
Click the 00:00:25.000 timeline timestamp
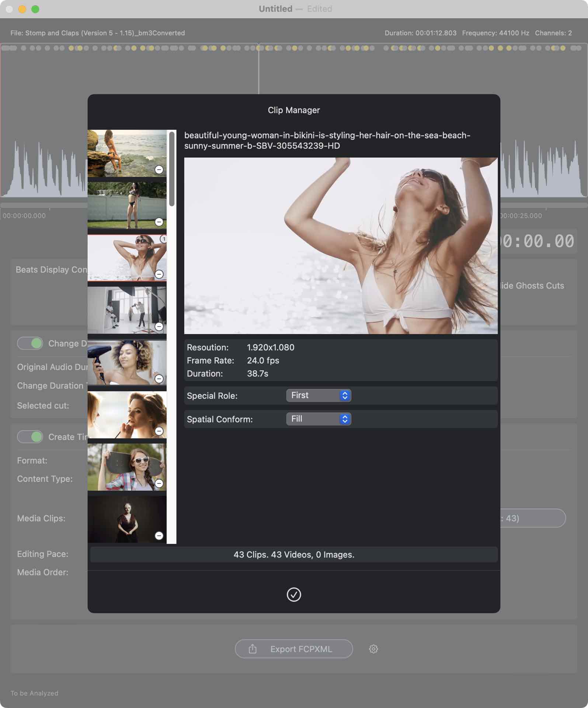coord(521,216)
